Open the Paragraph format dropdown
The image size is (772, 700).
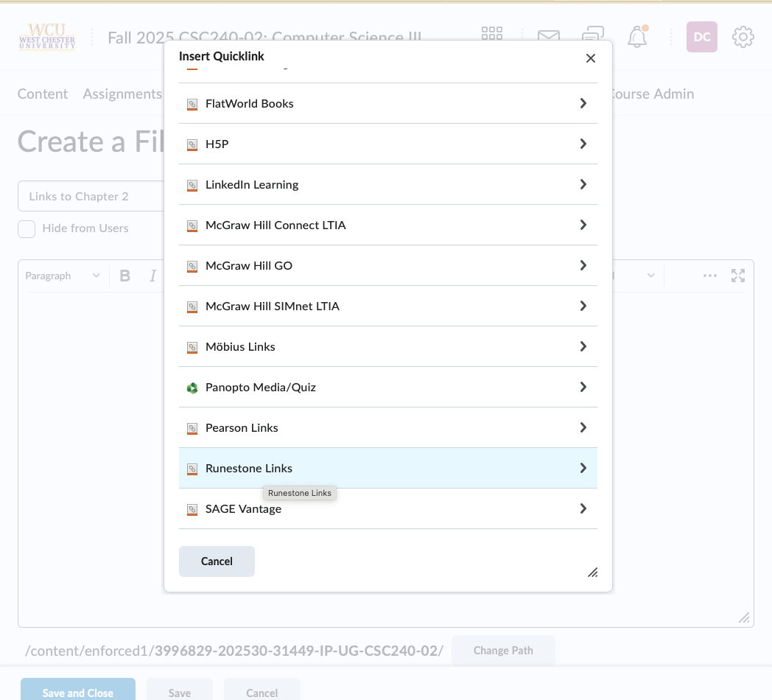coord(63,276)
